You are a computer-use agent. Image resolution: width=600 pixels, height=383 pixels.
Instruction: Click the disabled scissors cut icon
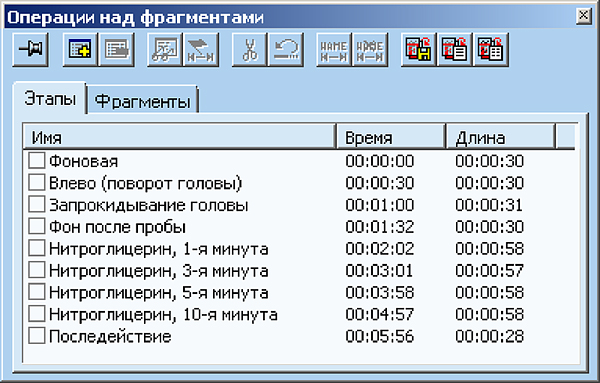[x=249, y=50]
